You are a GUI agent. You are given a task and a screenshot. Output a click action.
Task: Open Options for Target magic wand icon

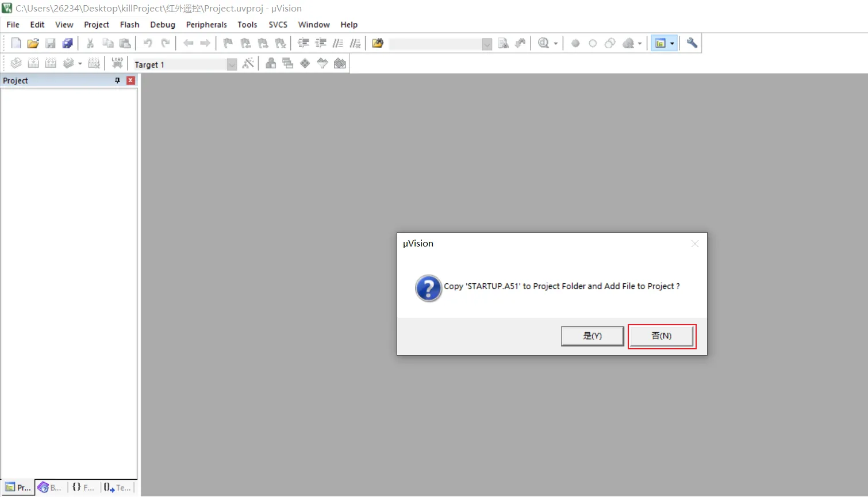(248, 63)
